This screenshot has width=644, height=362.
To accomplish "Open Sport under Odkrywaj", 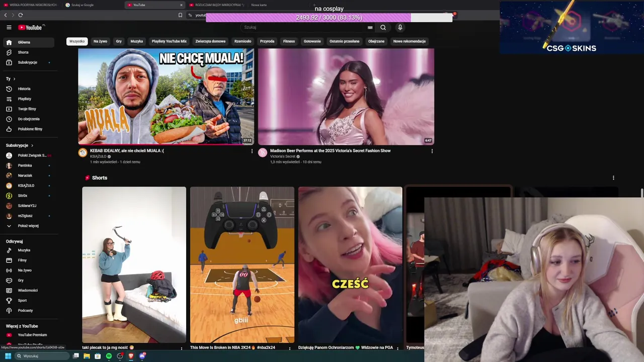I will pyautogui.click(x=28, y=301).
